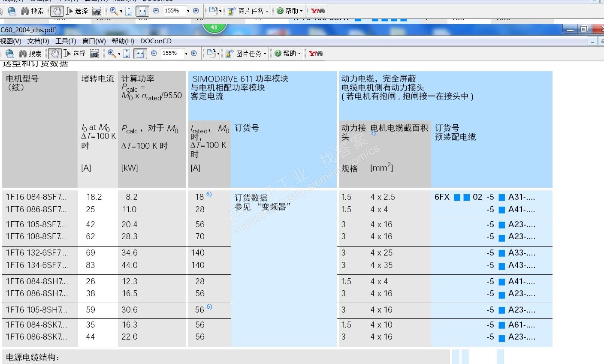Restore down the C60_2004_chs.pdf window

click(584, 29)
